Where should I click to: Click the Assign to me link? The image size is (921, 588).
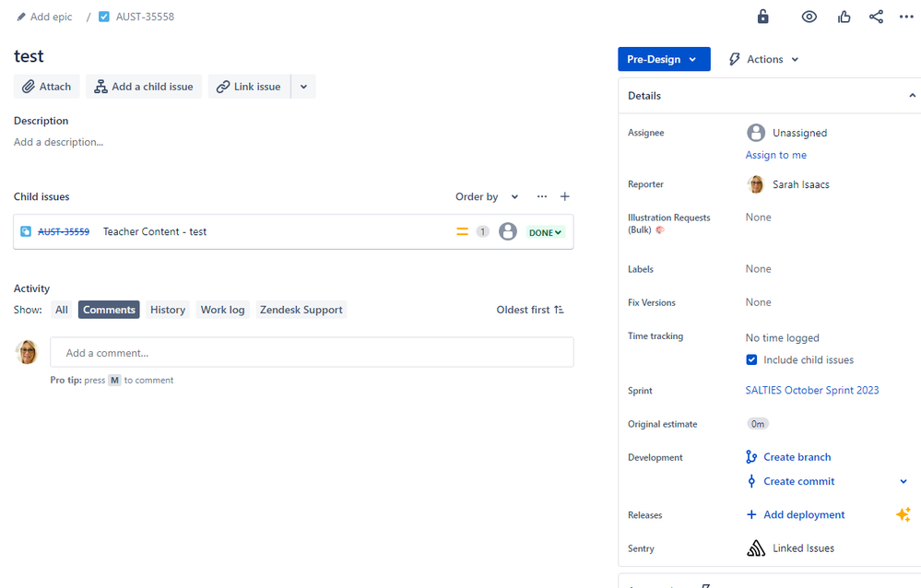pos(776,155)
